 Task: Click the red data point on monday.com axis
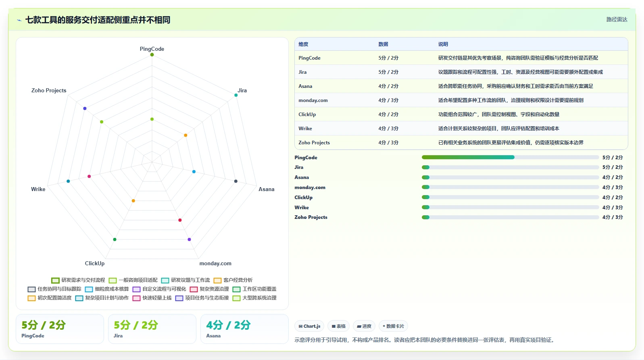pos(180,220)
